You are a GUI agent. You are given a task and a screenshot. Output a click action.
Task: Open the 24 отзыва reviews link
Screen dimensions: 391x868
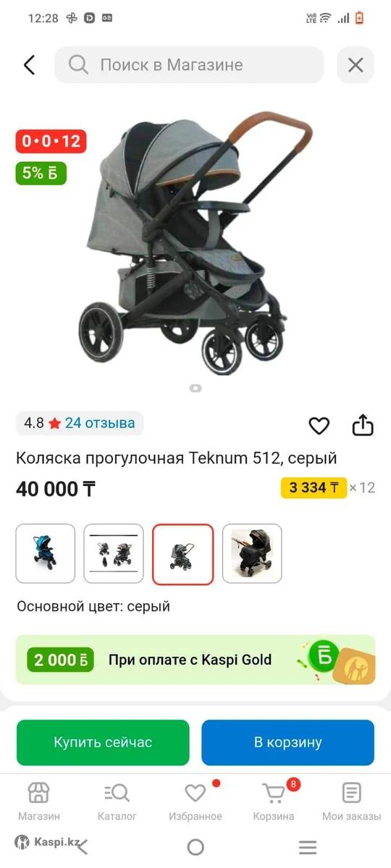click(x=100, y=423)
